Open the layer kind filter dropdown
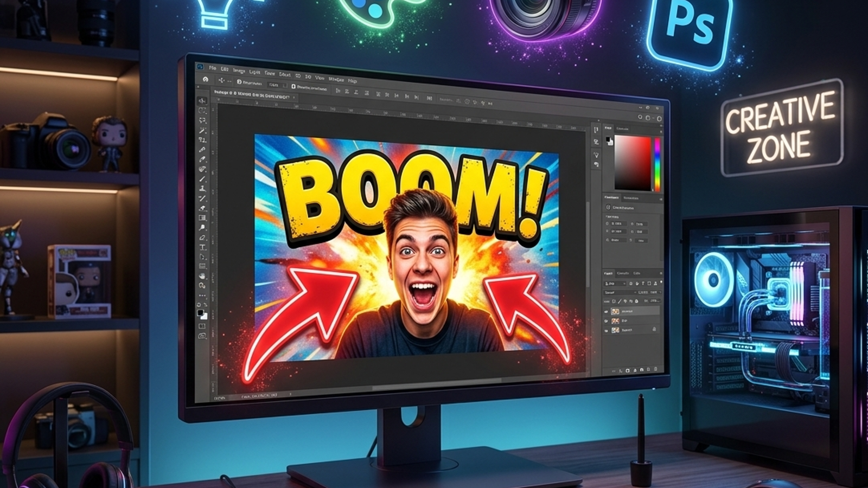Image resolution: width=868 pixels, height=488 pixels. pos(615,284)
